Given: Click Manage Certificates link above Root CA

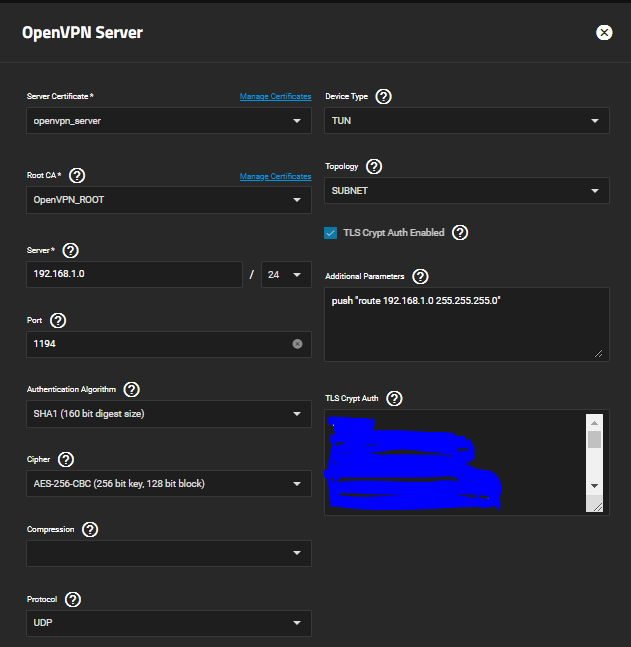Looking at the screenshot, I should pyautogui.click(x=275, y=177).
